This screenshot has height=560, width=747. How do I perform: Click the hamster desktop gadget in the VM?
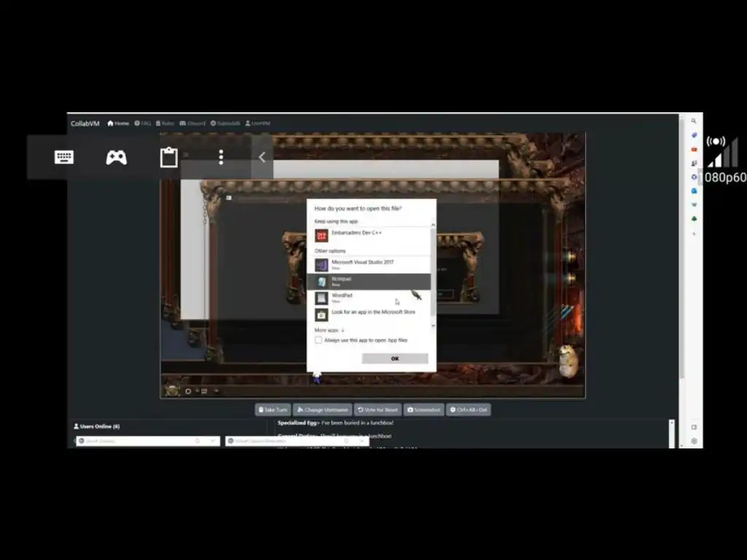point(568,361)
